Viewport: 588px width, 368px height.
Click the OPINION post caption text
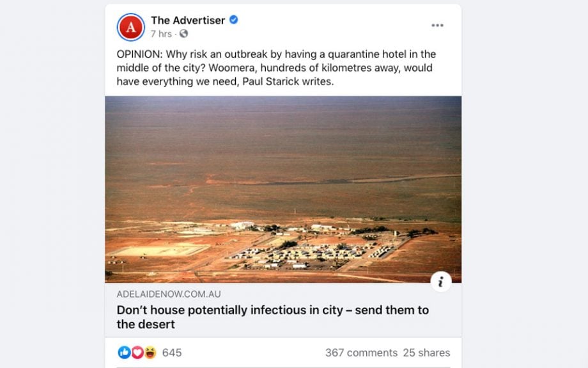(276, 68)
